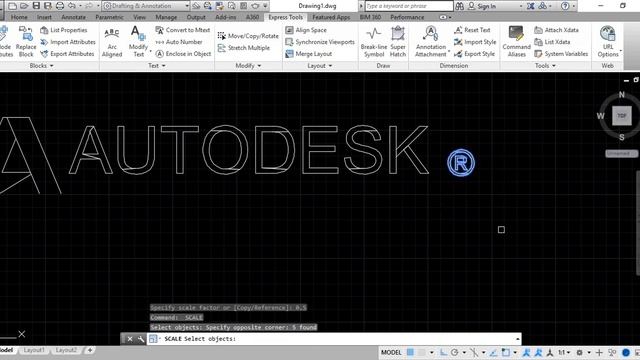Click the Sign In button

(x=482, y=6)
